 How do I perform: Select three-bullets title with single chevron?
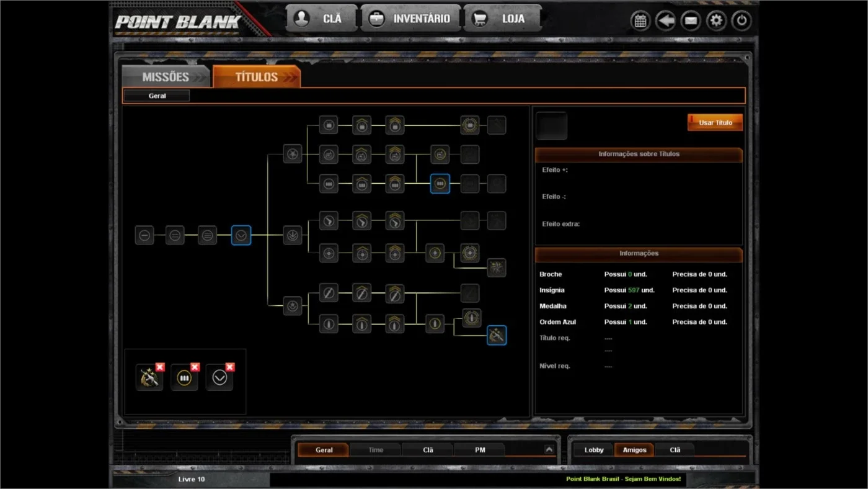pyautogui.click(x=362, y=184)
